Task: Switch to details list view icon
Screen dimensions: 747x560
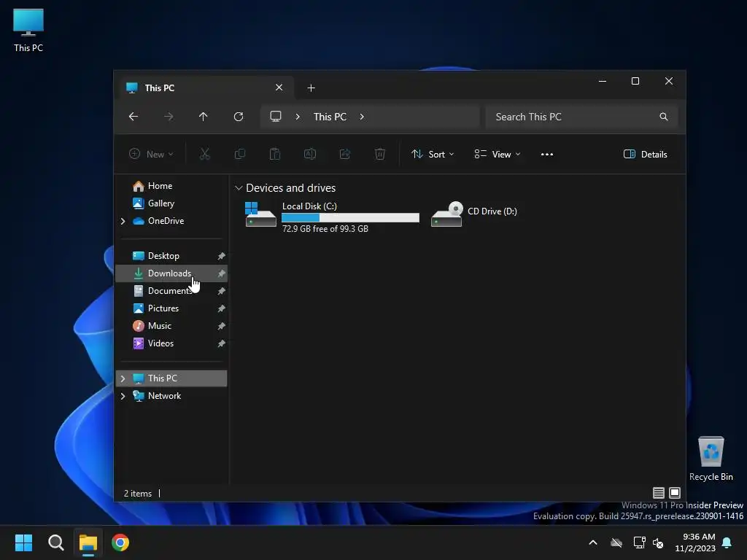Action: [659, 493]
